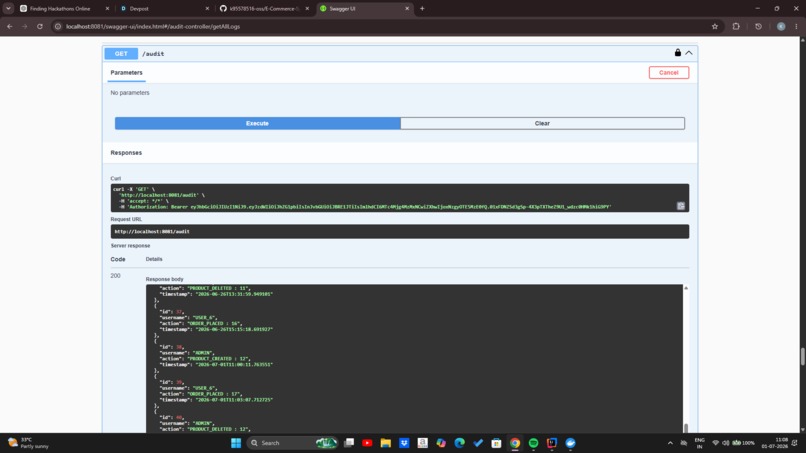Switch to the Finding Hackathons Online tab
The image size is (806, 453).
tap(60, 9)
